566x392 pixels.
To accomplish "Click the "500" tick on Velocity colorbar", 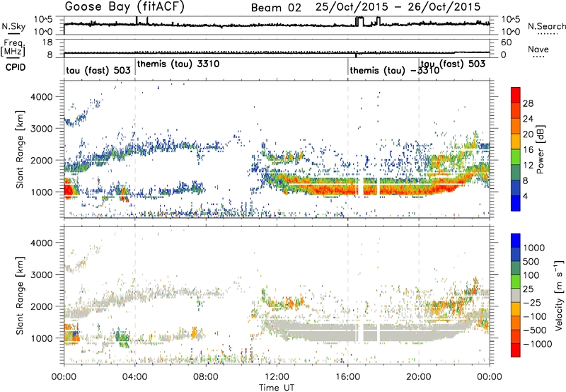I will click(531, 261).
